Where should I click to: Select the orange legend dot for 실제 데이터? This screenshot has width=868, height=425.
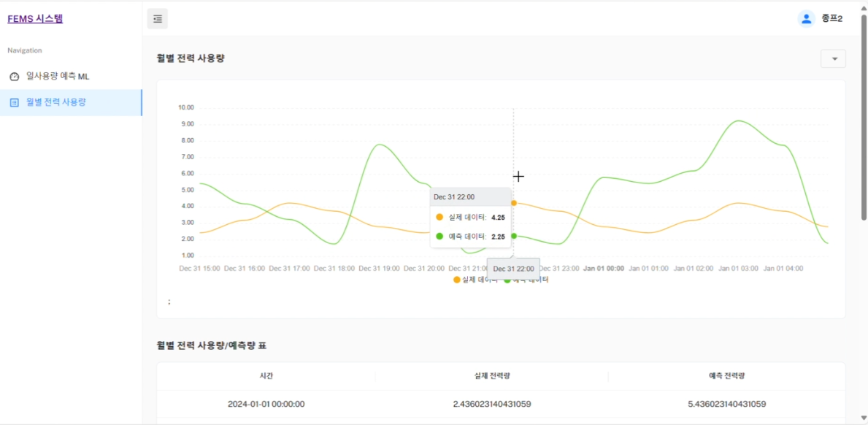click(x=457, y=279)
